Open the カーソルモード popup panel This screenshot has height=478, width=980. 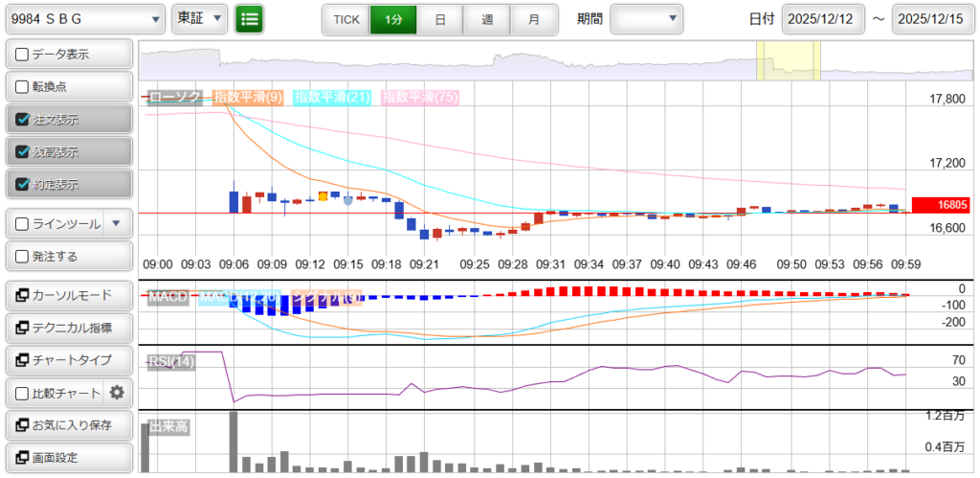click(67, 295)
